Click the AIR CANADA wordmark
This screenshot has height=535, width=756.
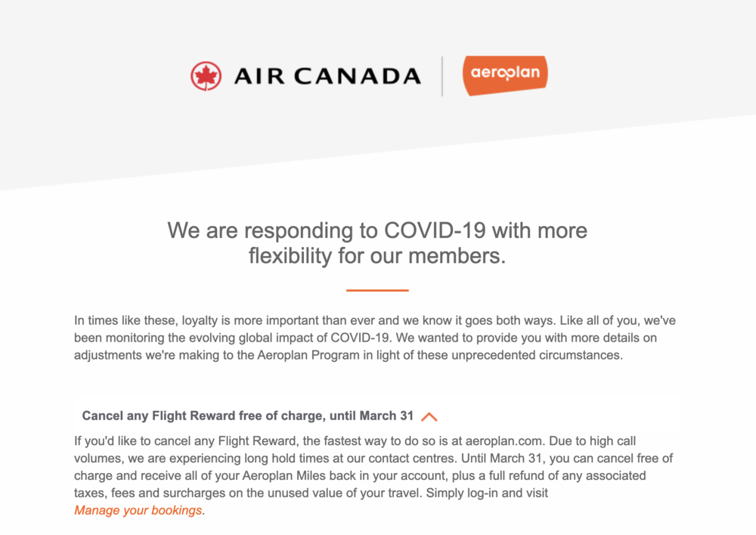pos(327,76)
